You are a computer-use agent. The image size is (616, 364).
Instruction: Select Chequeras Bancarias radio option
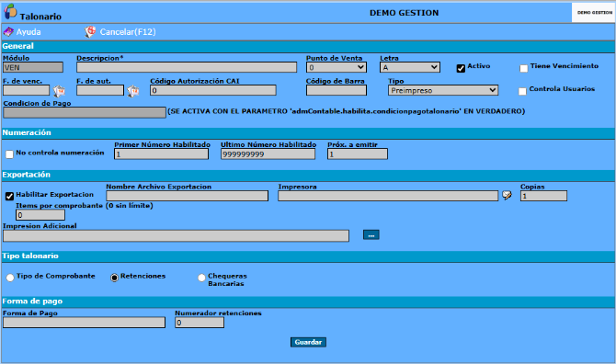[x=201, y=278]
